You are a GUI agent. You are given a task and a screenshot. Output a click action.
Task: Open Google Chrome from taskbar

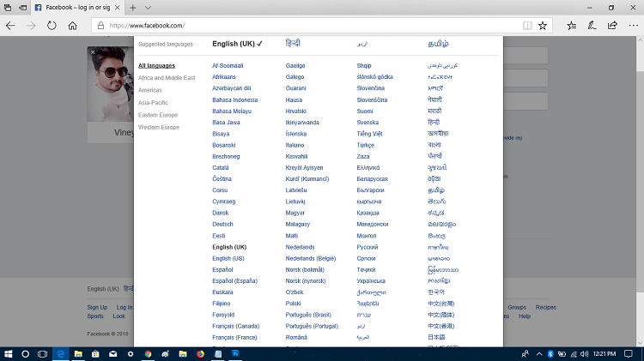pyautogui.click(x=148, y=353)
